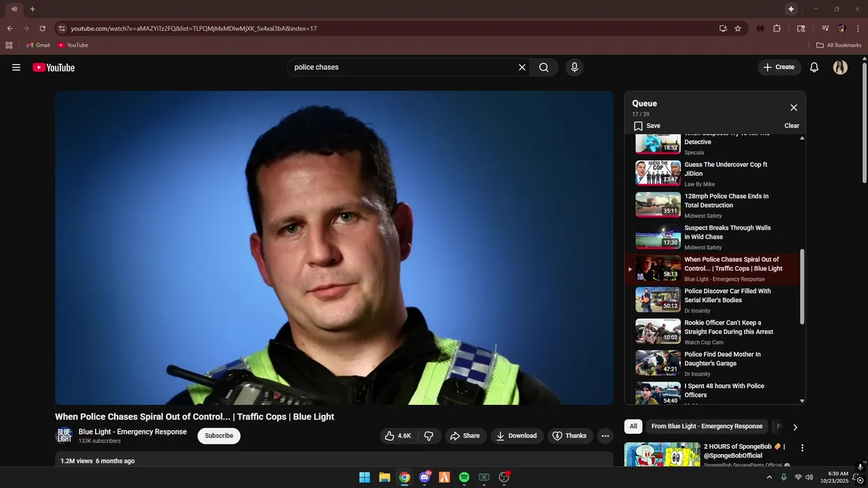Image resolution: width=868 pixels, height=488 pixels.
Task: Open Discord from taskbar
Action: [x=425, y=477]
